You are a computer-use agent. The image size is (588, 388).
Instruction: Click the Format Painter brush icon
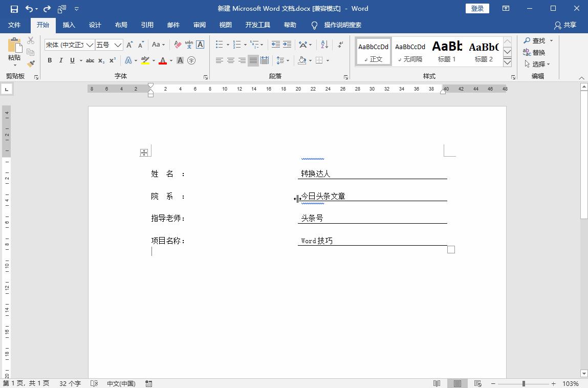click(31, 64)
